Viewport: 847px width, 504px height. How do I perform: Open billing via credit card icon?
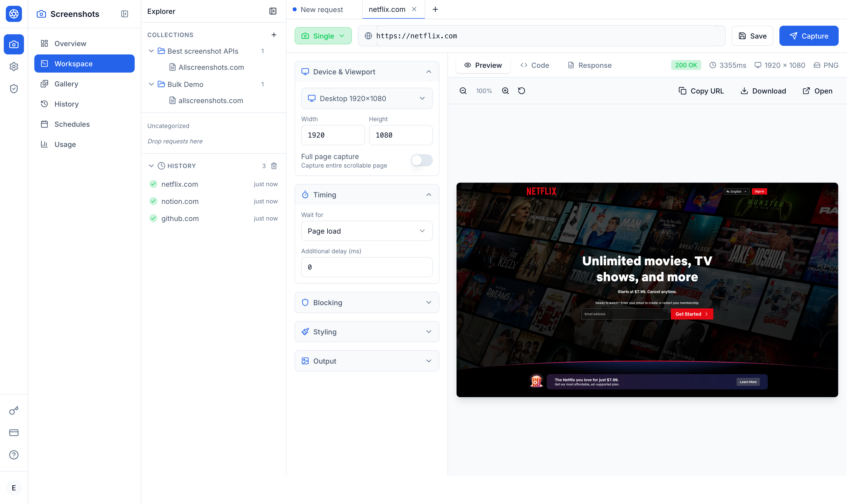[x=14, y=433]
